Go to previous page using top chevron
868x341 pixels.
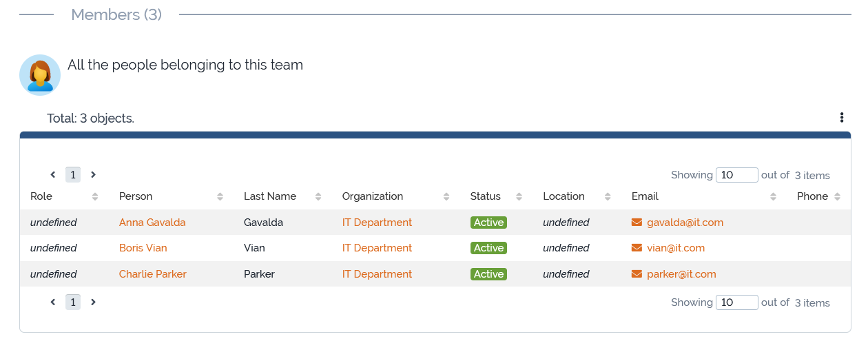(x=53, y=175)
